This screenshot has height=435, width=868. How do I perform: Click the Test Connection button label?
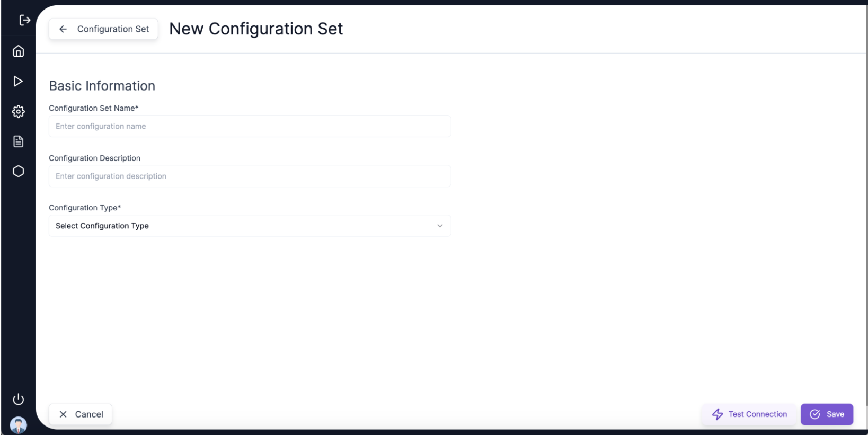coord(757,414)
